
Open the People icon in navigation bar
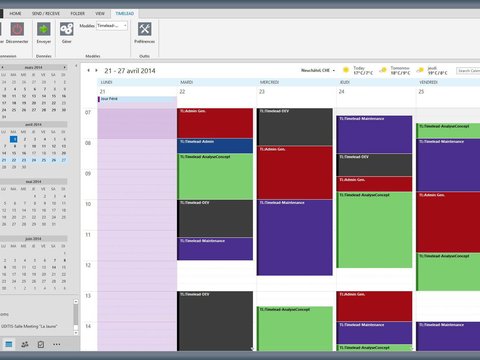pyautogui.click(x=25, y=344)
